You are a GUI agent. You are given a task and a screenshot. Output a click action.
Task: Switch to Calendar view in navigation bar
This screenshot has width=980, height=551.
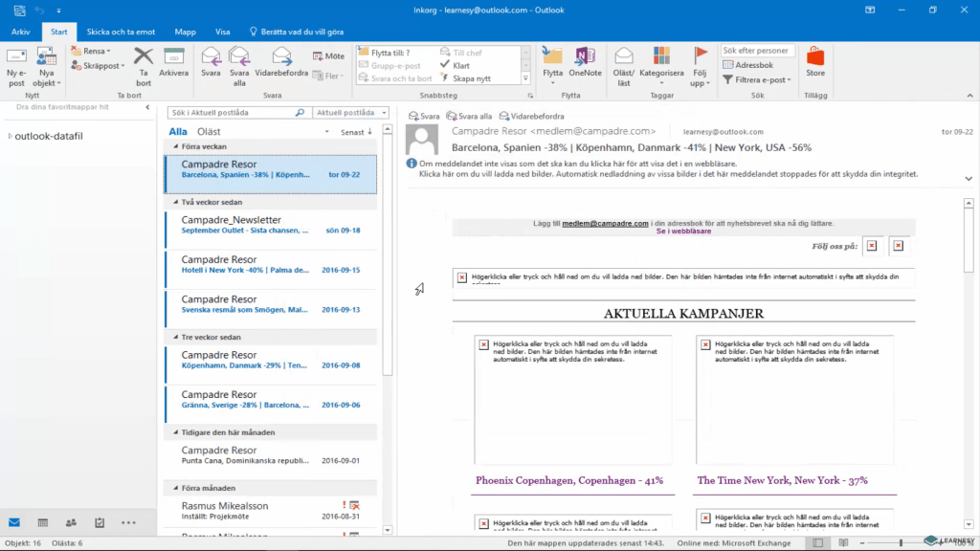(42, 523)
